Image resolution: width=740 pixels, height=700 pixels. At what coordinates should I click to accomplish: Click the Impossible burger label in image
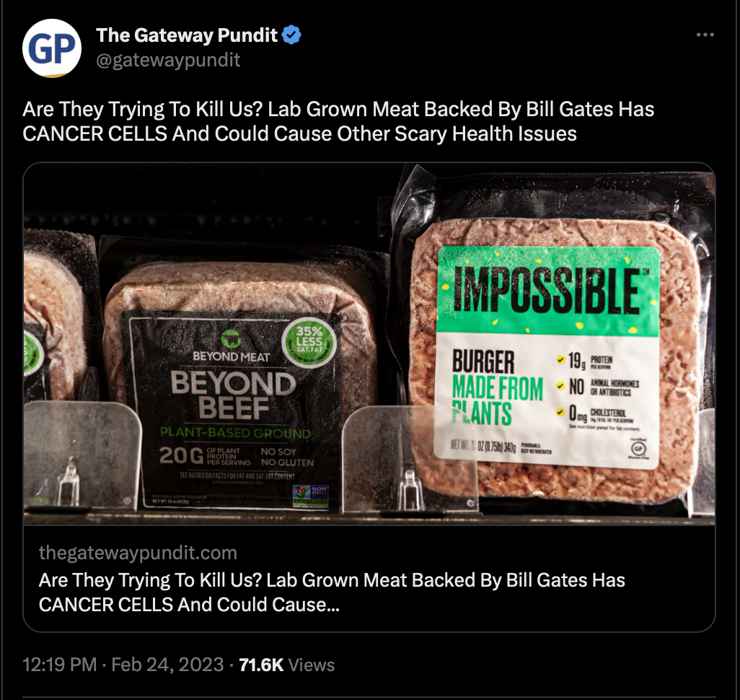point(547,356)
